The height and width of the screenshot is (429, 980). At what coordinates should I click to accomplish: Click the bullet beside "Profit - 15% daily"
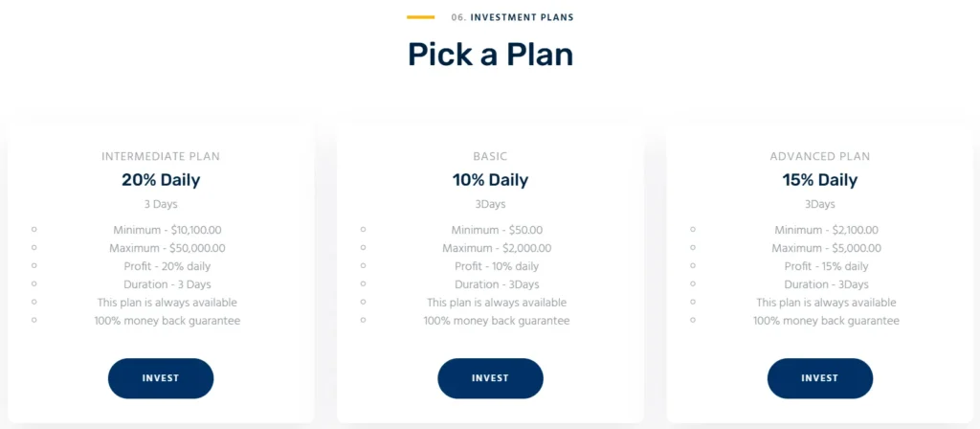pos(693,266)
